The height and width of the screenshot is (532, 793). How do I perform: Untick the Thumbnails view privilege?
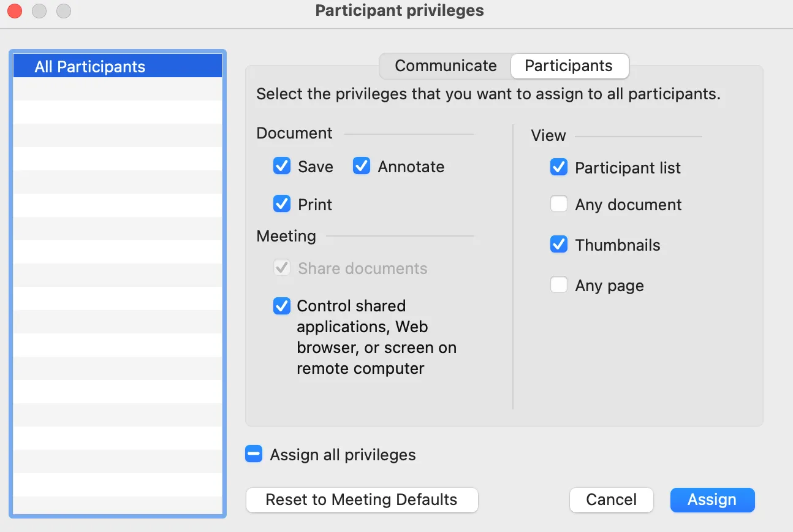coord(559,245)
